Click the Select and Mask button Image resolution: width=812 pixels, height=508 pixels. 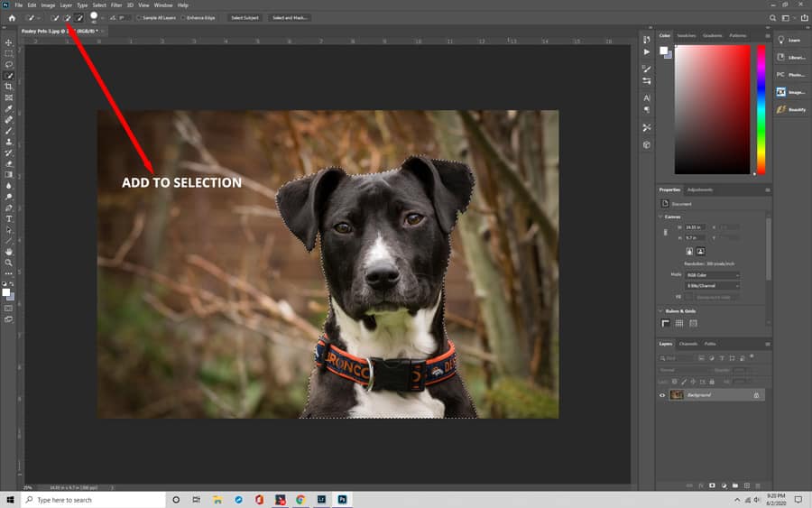(x=290, y=18)
